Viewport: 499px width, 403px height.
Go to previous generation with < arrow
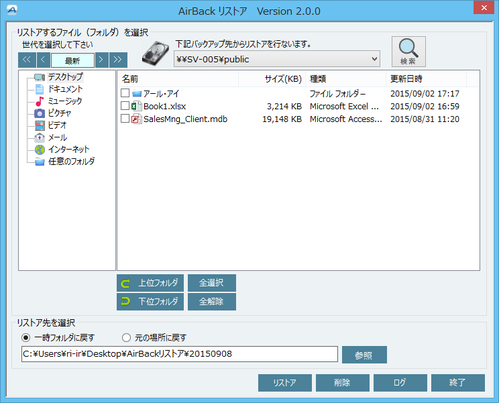pos(43,60)
